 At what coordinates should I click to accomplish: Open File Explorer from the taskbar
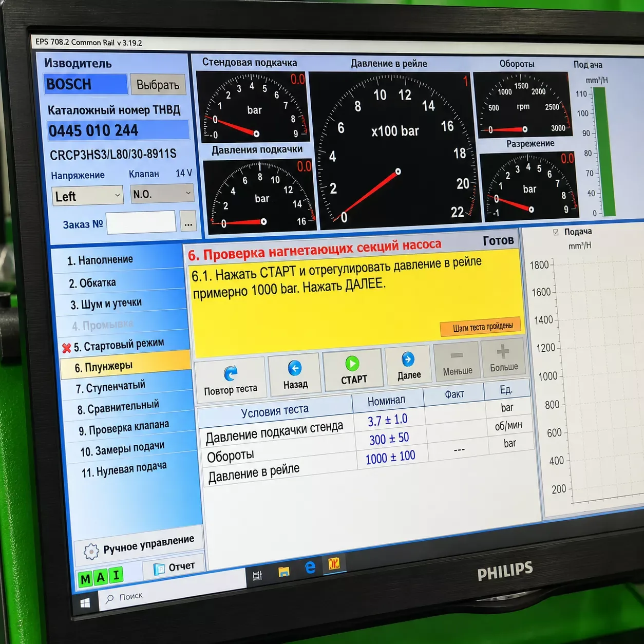(283, 572)
